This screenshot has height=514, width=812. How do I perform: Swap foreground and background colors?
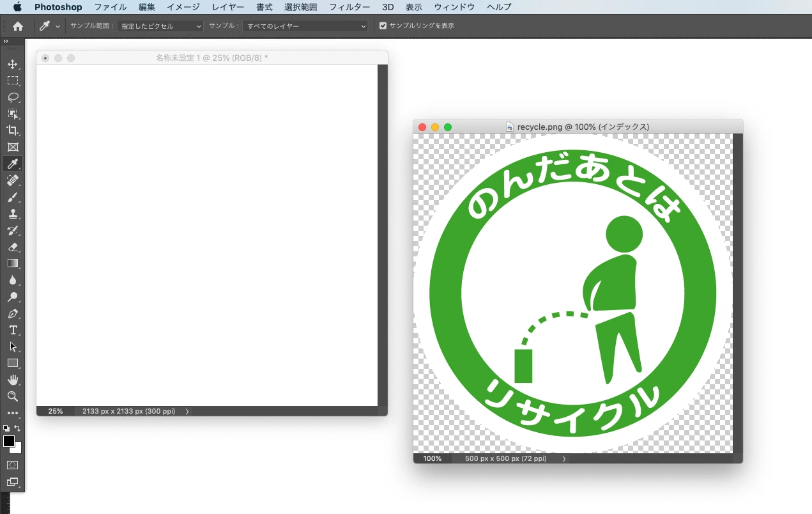pos(18,428)
